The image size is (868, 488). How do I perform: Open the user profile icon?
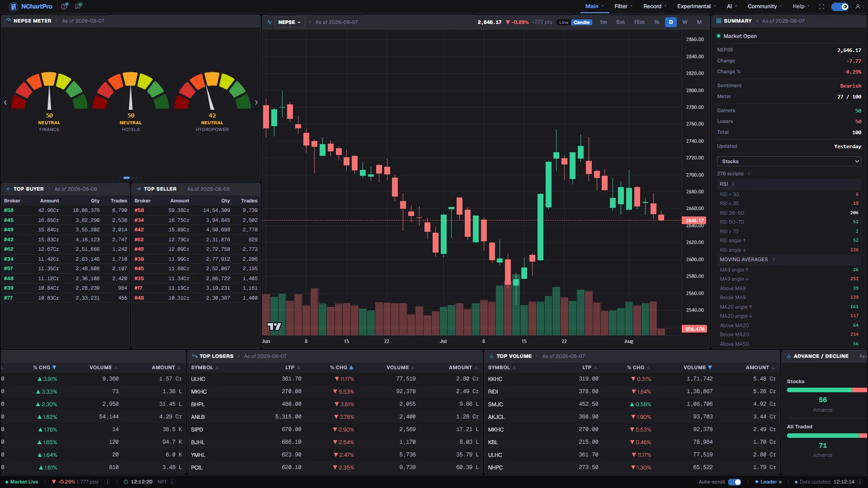[858, 6]
